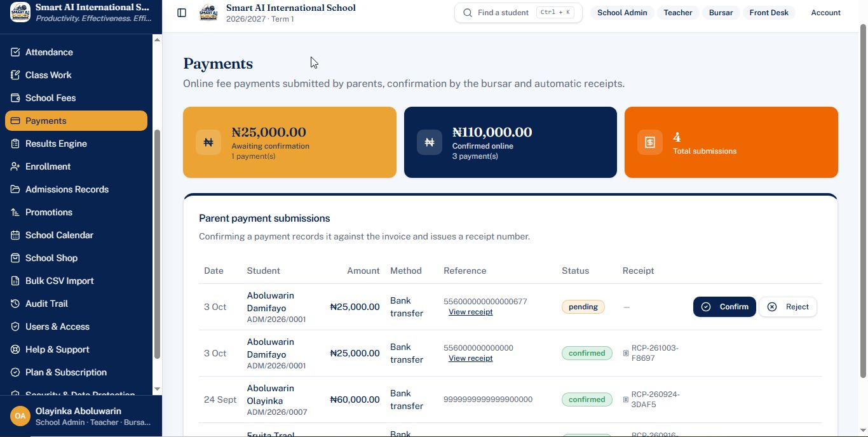Click the search magnifier icon
Screen dimensions: 868x437
coord(468,13)
